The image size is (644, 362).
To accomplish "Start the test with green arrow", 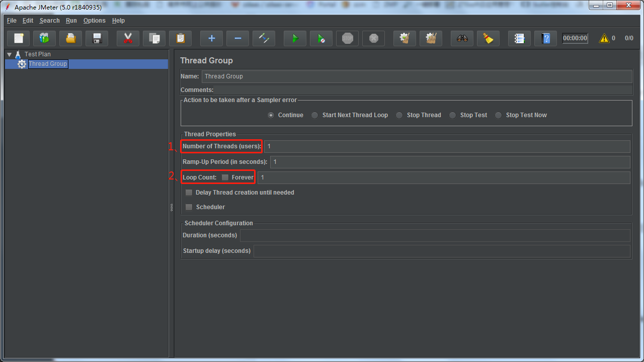I will tap(295, 38).
